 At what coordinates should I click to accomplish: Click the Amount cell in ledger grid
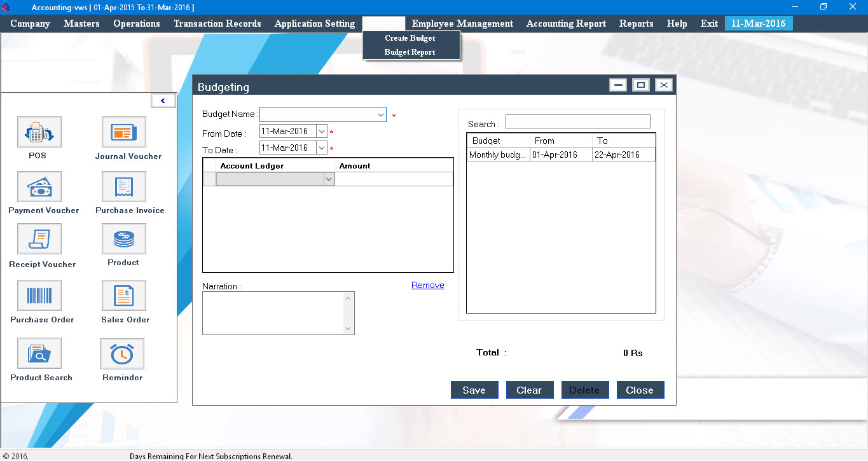394,179
